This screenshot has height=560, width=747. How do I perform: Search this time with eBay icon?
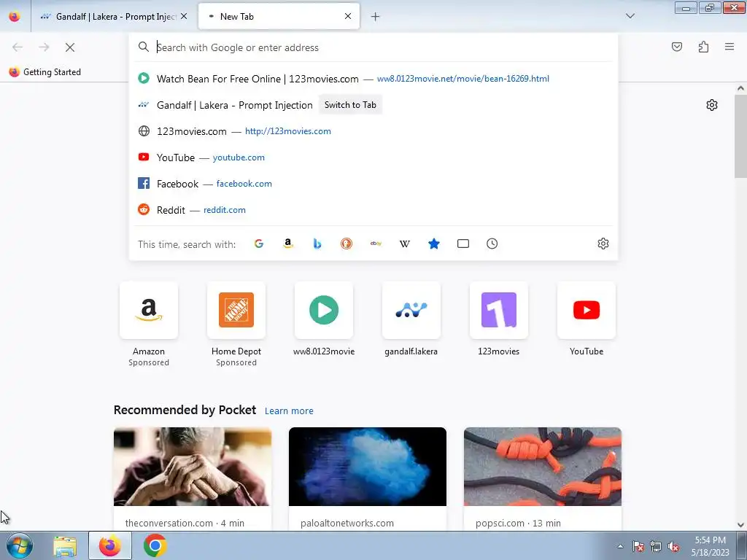click(x=376, y=244)
